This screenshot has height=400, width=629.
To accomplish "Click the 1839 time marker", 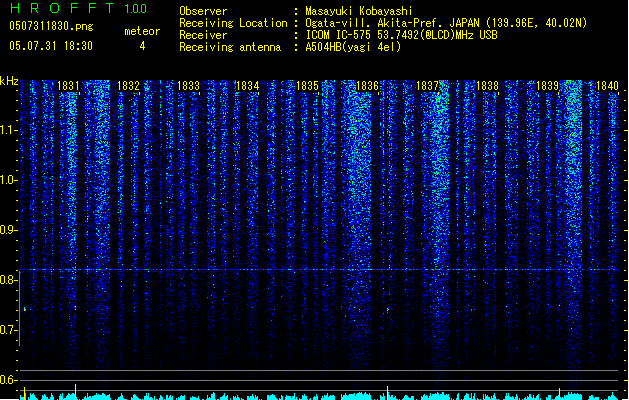I will pos(547,86).
